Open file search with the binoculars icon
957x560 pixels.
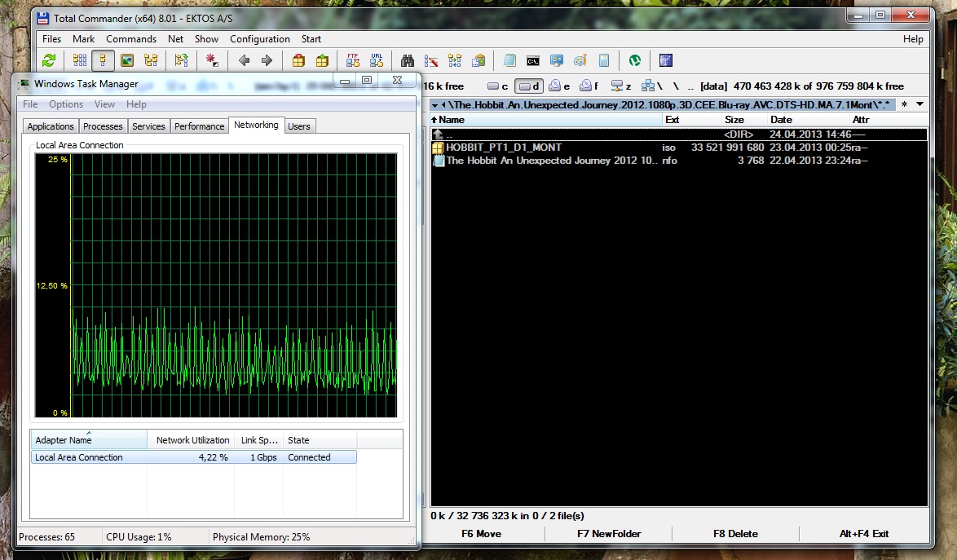(x=407, y=60)
